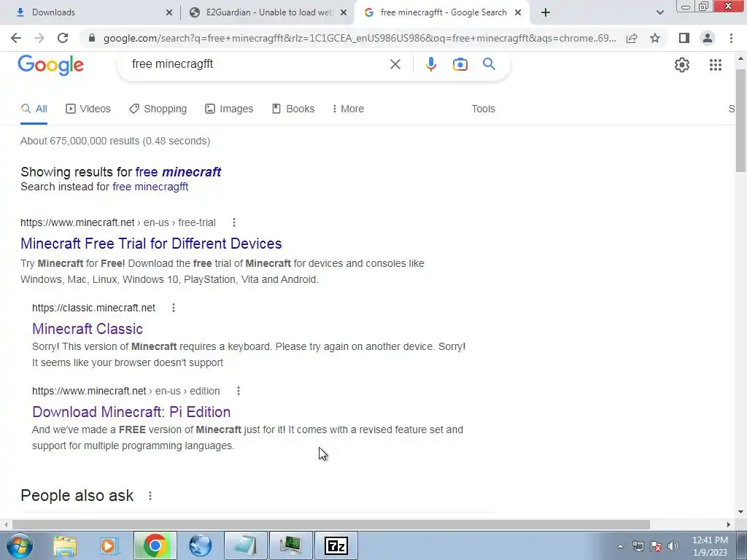The width and height of the screenshot is (747, 560).
Task: Click the scroll right arrow
Action: click(x=729, y=524)
